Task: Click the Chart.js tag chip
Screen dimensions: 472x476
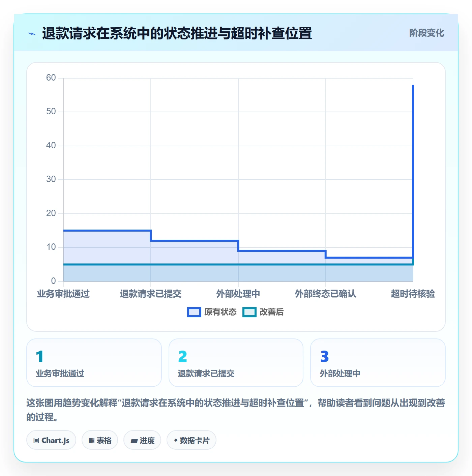Action: (x=51, y=440)
